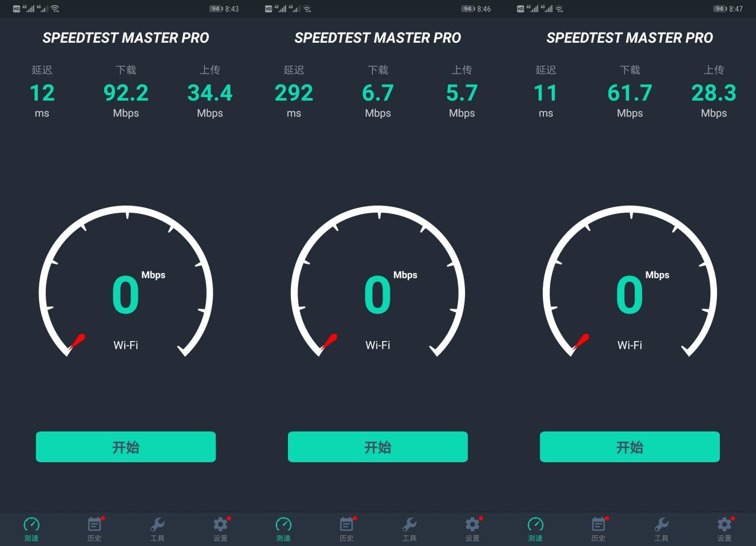Open 测速 speedometer tab in 8:47 screen
756x546 pixels.
(x=535, y=529)
